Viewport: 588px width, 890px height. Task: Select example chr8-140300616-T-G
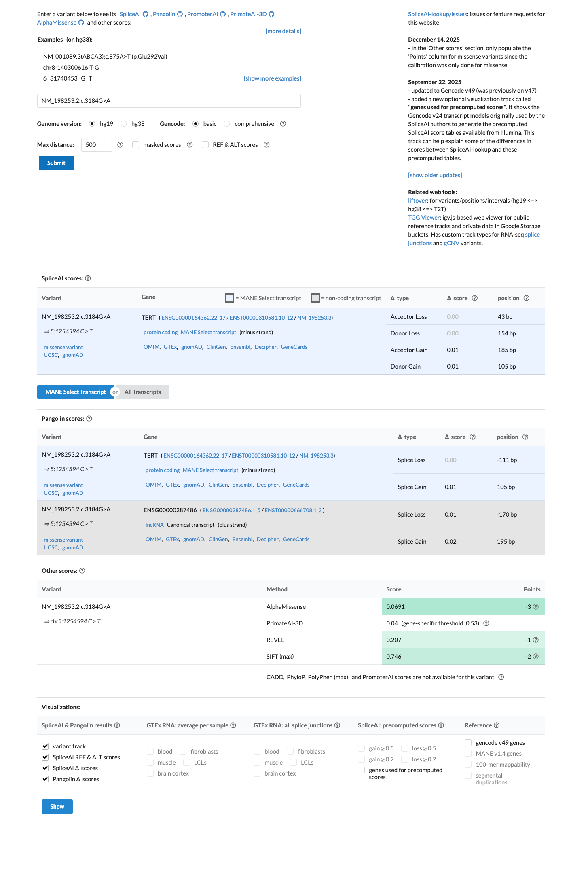[x=71, y=68]
